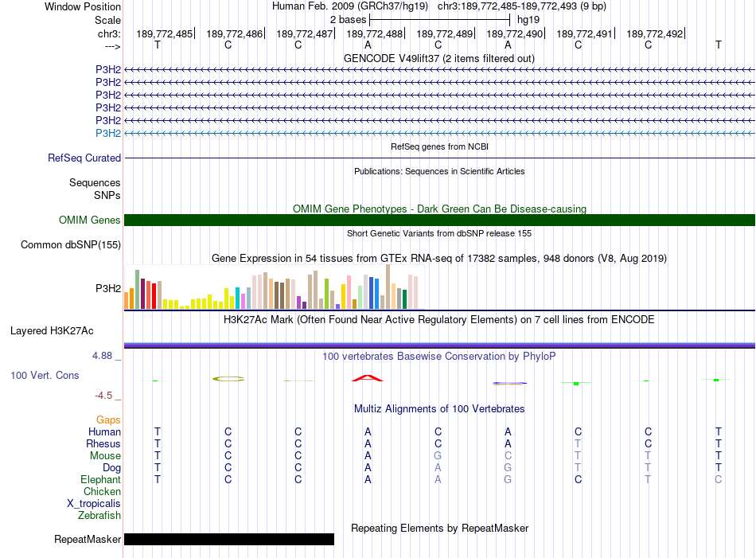The width and height of the screenshot is (756, 558).
Task: Click the Elephant C base in last column
Action: [718, 479]
